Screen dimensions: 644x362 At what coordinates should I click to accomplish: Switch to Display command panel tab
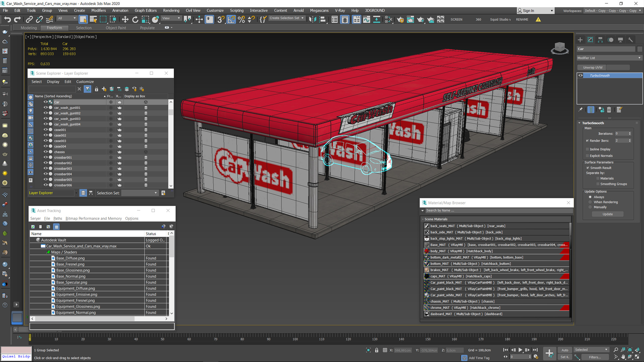pyautogui.click(x=621, y=40)
